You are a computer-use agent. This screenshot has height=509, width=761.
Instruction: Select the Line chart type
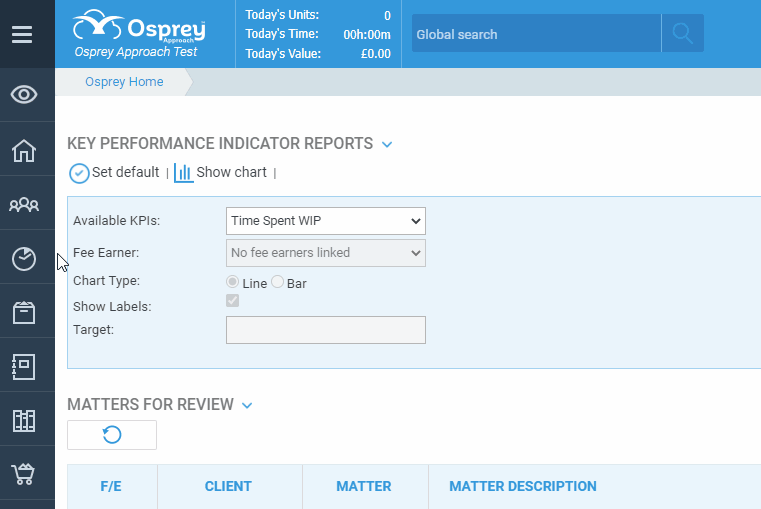(x=232, y=282)
